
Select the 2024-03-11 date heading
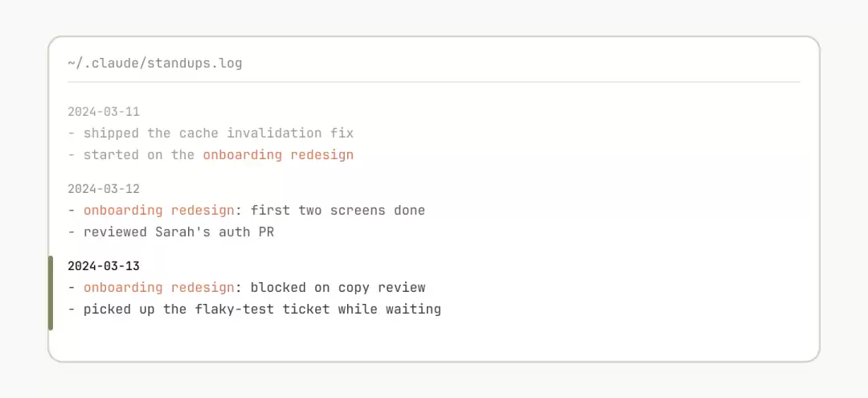coord(104,112)
